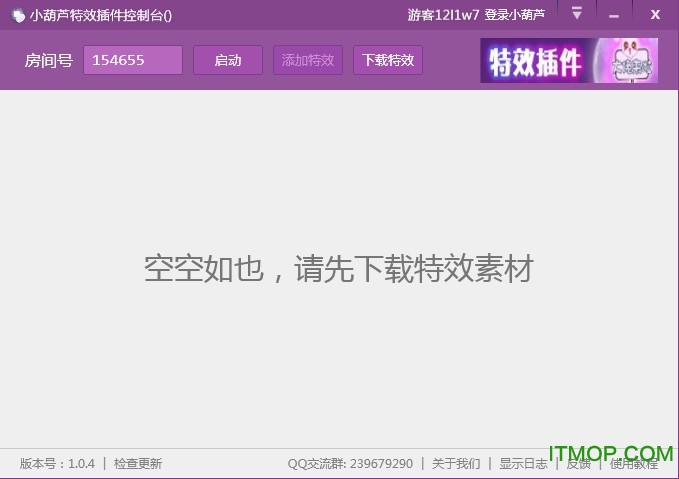Select the guest name 游客12l1w7
The height and width of the screenshot is (479, 679).
click(443, 15)
